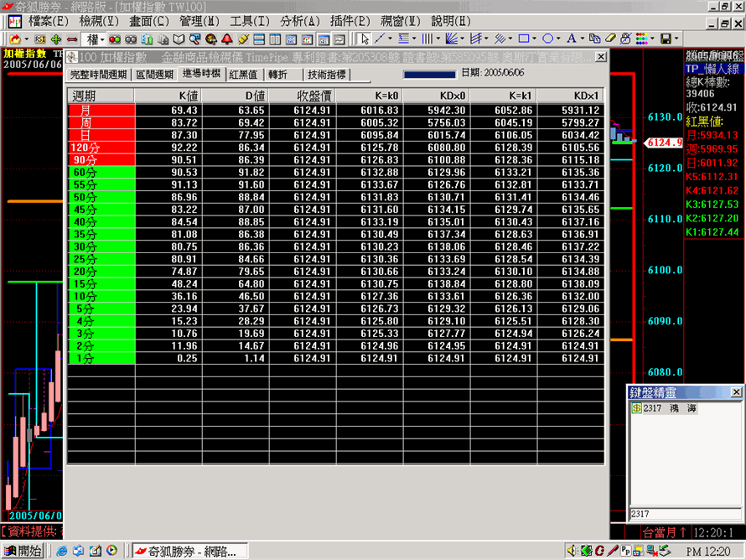Select the arrow pointer tool

point(365,39)
